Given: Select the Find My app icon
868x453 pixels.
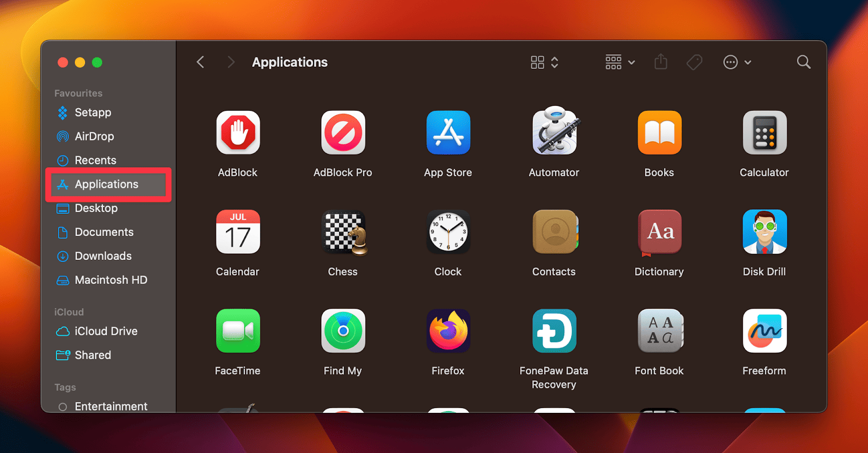Looking at the screenshot, I should tap(343, 331).
